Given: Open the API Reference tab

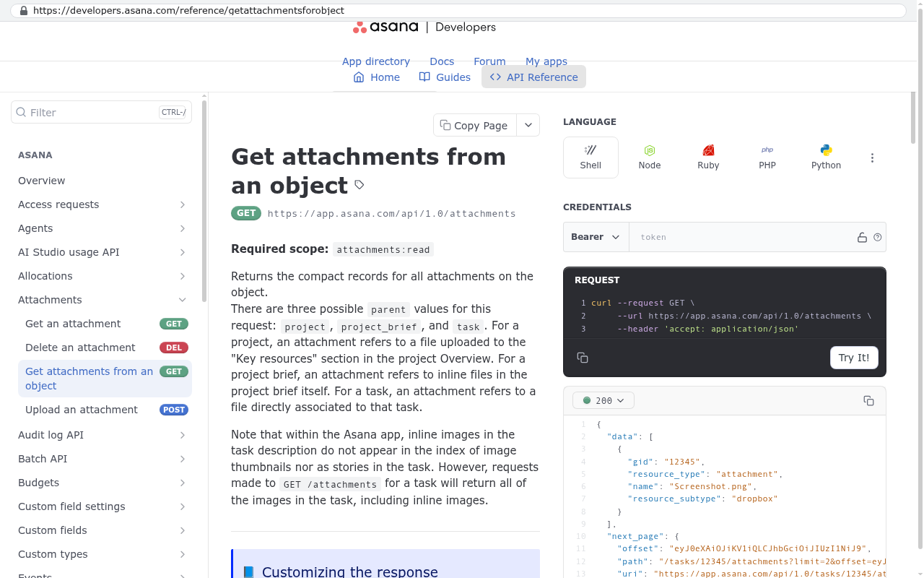Looking at the screenshot, I should click(x=533, y=77).
